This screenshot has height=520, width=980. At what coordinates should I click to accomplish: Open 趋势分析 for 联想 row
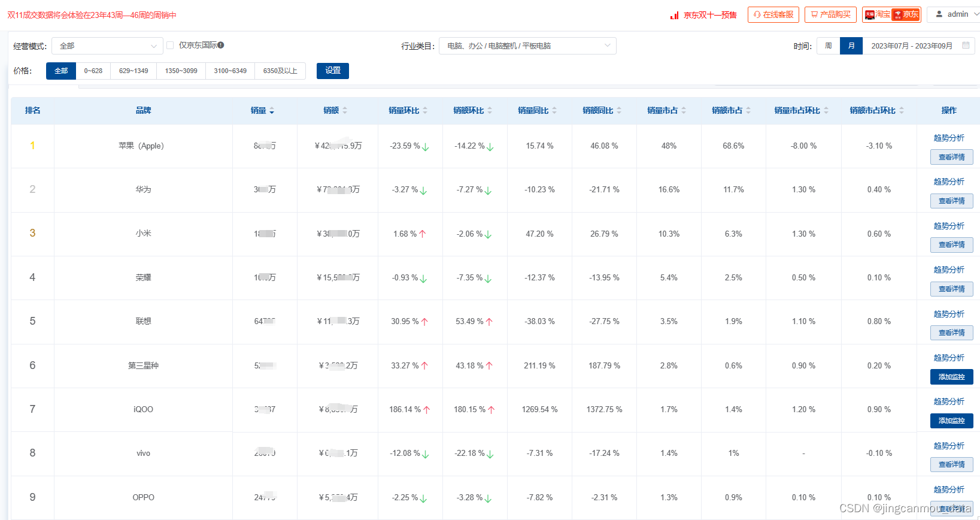949,314
